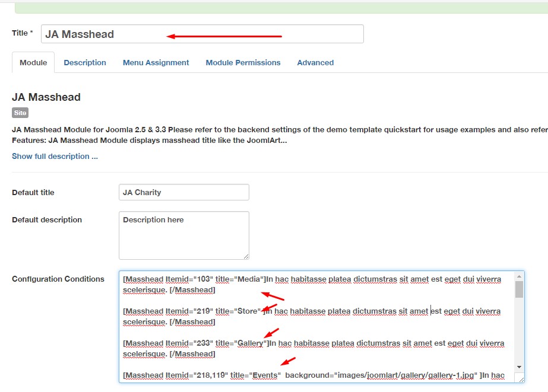This screenshot has height=392, width=548.
Task: Click the Itemid "103" text
Action: tap(203, 279)
